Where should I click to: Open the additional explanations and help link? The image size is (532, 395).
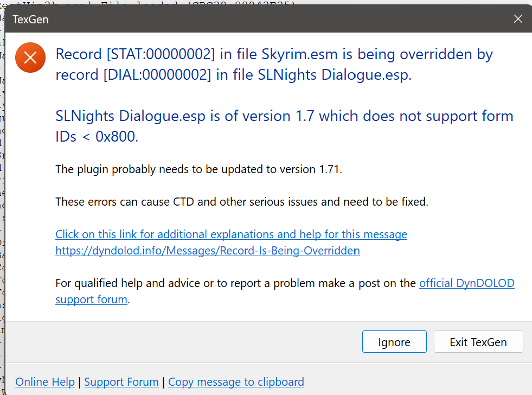click(x=231, y=234)
